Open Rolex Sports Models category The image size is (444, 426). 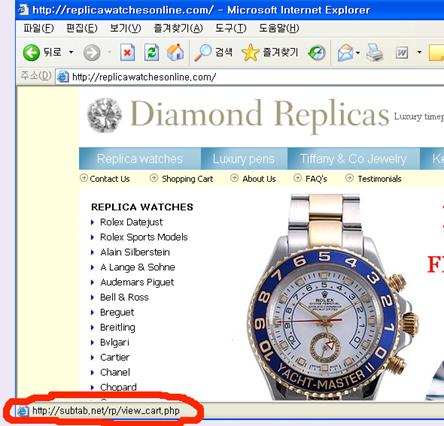[x=144, y=237]
